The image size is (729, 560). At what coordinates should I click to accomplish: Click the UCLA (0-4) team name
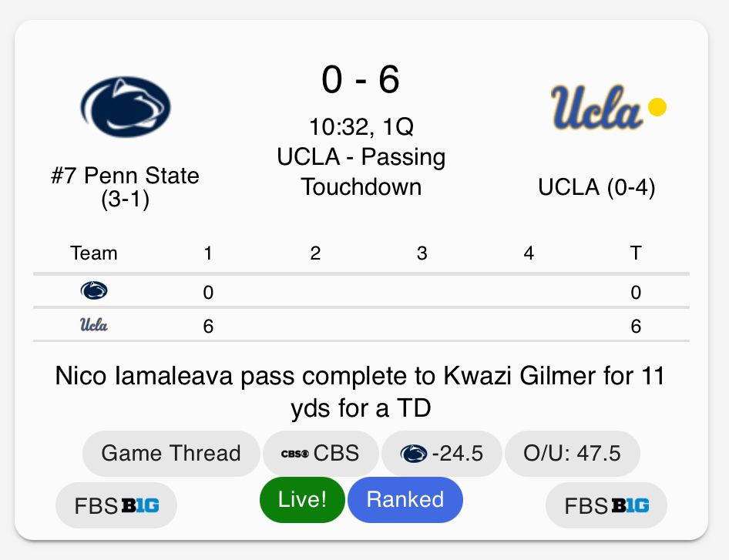pyautogui.click(x=596, y=187)
